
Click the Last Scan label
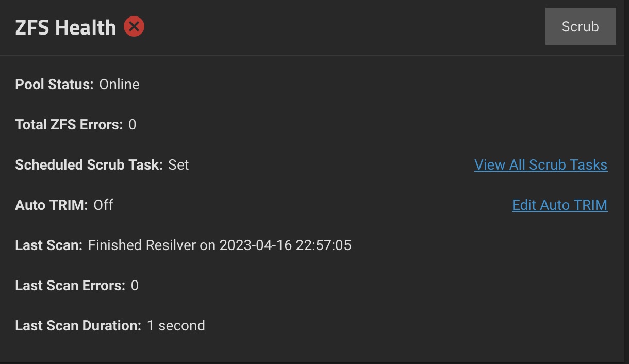49,245
